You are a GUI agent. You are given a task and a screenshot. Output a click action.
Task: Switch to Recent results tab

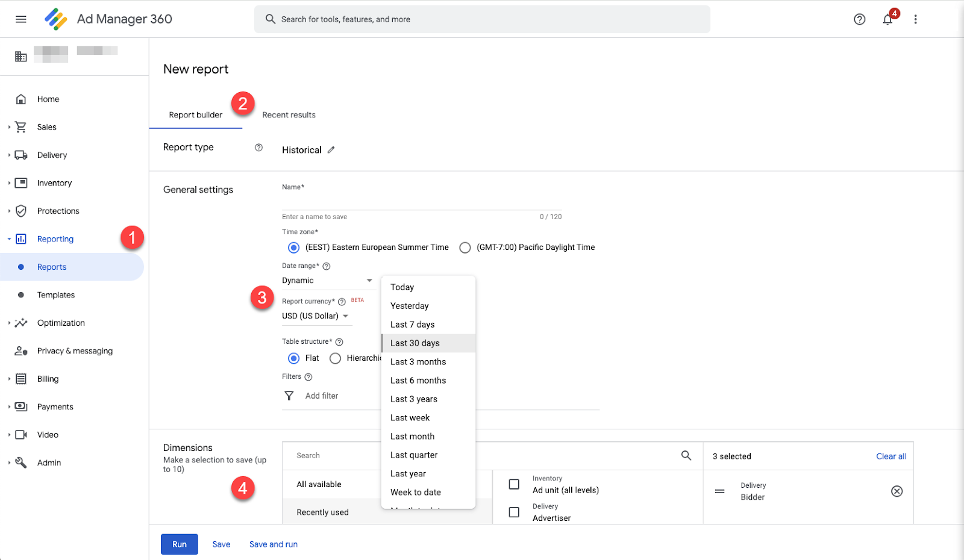tap(289, 115)
